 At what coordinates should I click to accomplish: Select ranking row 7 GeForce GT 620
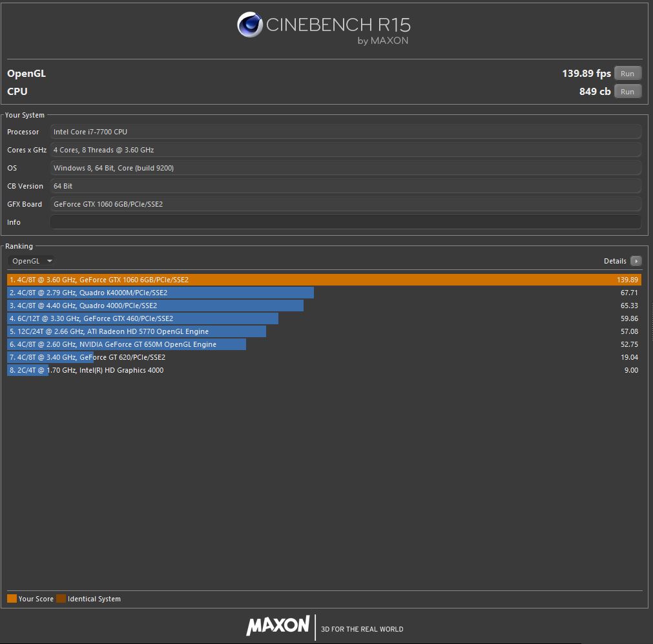324,357
